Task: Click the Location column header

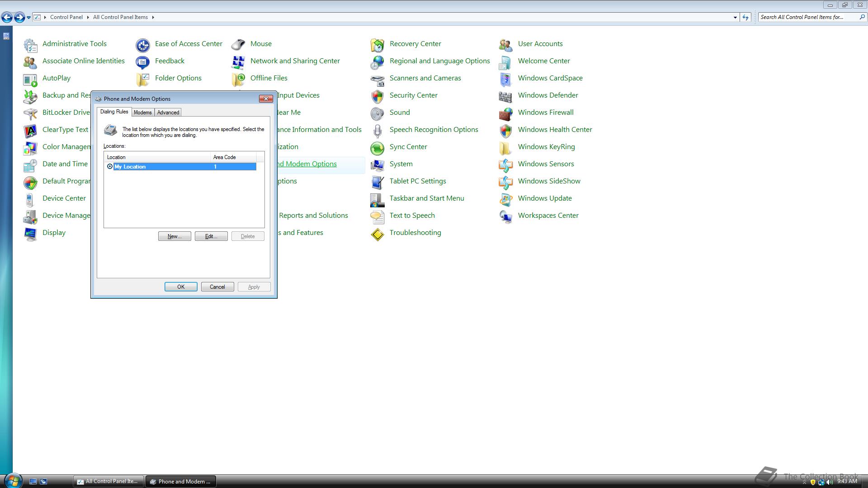Action: tap(157, 157)
